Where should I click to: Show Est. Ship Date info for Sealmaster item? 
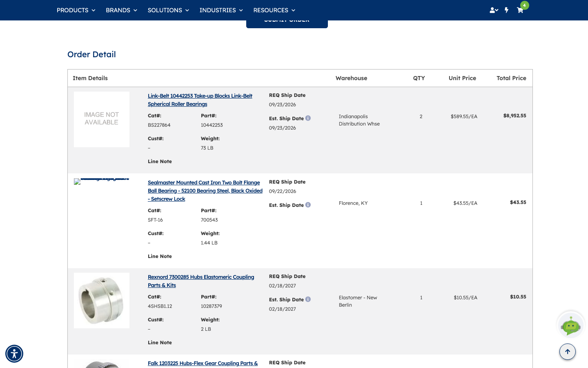coord(308,205)
